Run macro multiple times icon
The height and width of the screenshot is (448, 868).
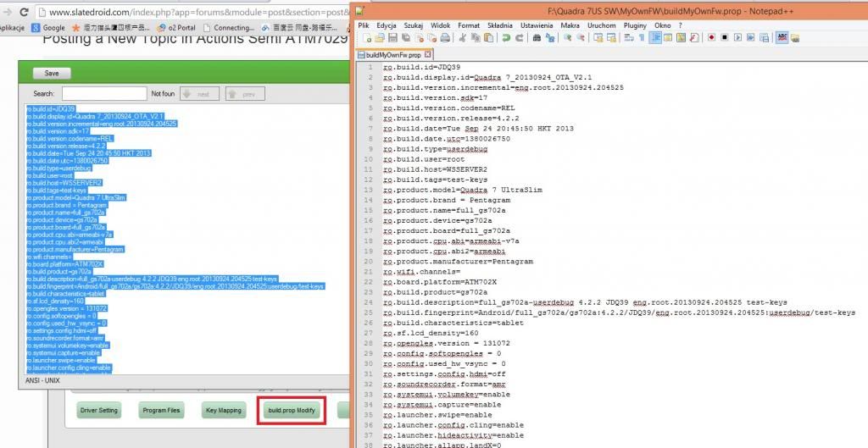[751, 37]
